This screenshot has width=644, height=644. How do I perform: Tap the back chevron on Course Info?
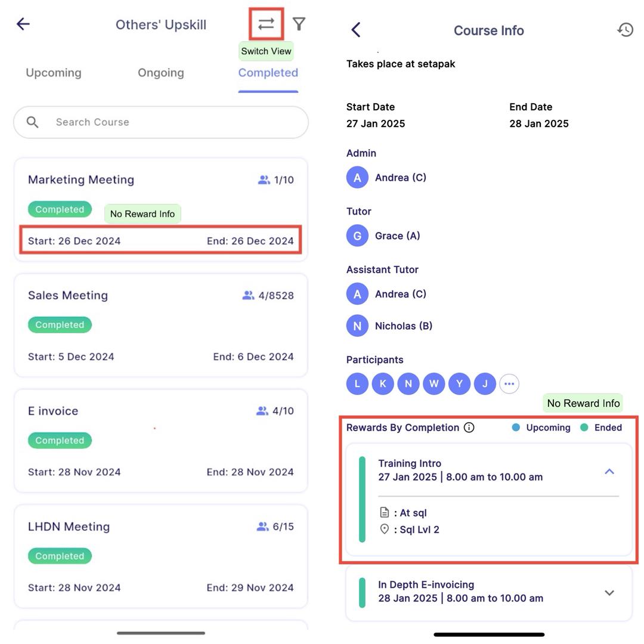[356, 30]
